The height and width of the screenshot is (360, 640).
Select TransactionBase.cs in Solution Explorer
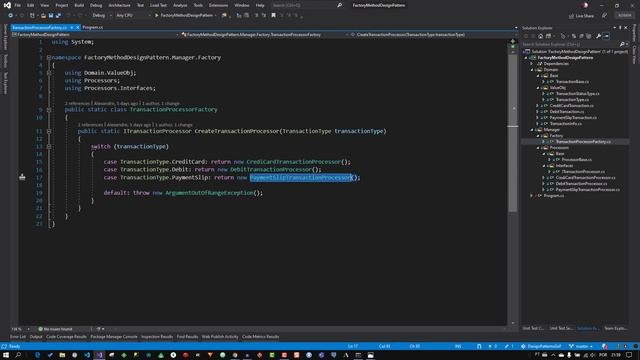(572, 82)
